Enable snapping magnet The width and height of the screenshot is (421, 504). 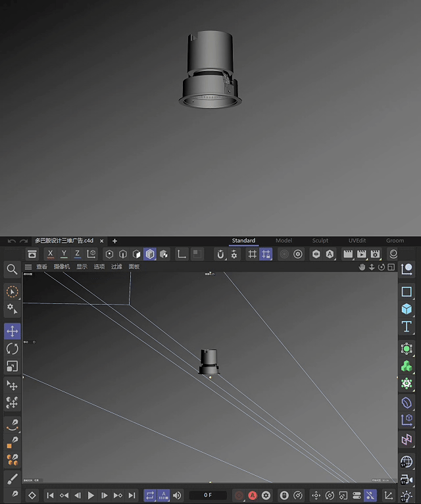pyautogui.click(x=220, y=254)
